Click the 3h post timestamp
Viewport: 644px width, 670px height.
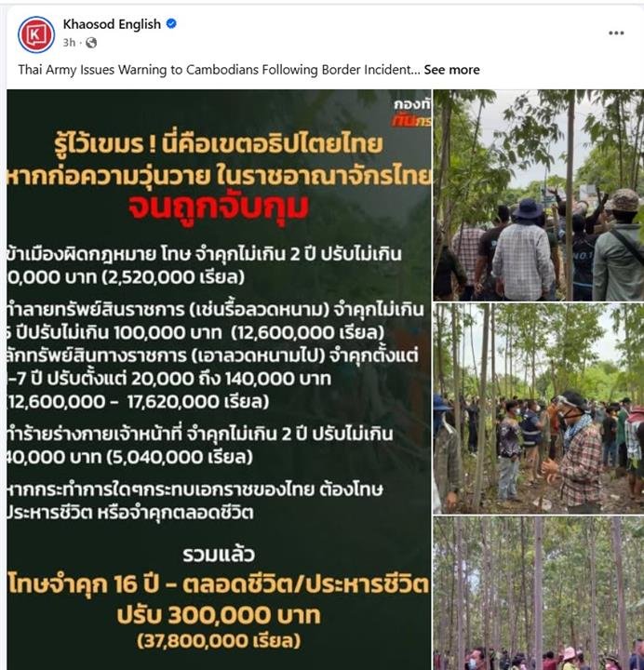(x=69, y=43)
